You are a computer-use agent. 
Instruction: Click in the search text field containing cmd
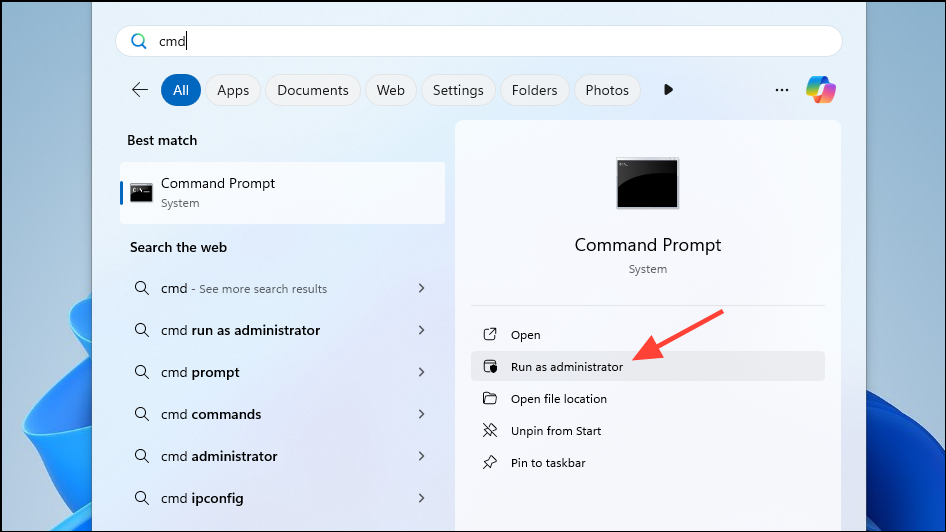(x=478, y=41)
